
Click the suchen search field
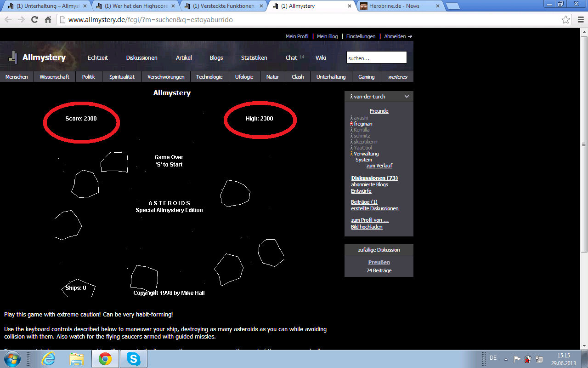click(x=376, y=57)
